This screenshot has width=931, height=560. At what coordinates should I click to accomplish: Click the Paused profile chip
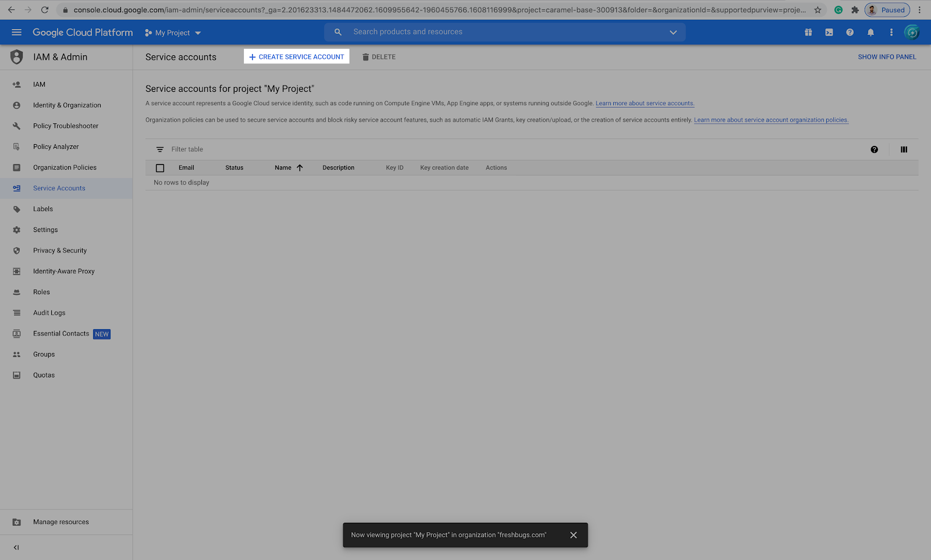tap(887, 10)
